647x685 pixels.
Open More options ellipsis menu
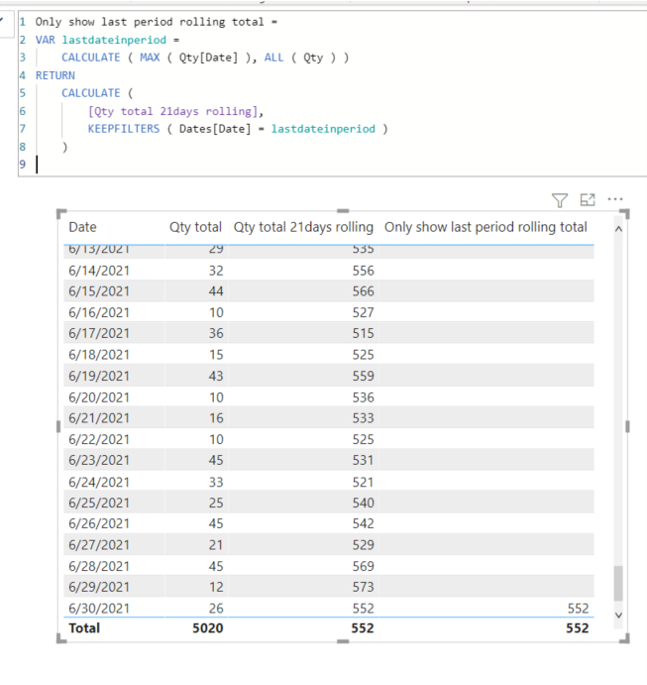pos(615,199)
